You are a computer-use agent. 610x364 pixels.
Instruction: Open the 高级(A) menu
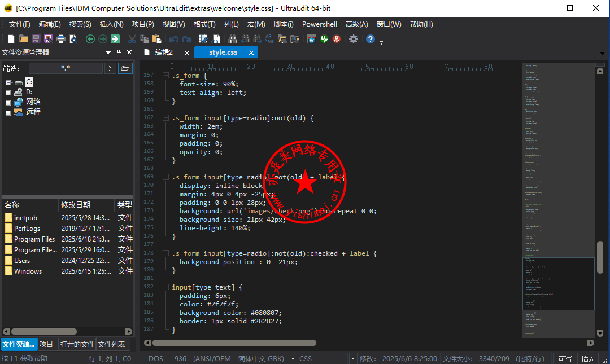(x=357, y=24)
